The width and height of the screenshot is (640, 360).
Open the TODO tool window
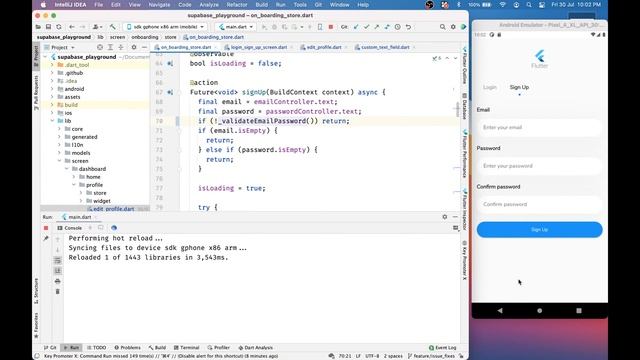click(x=97, y=348)
